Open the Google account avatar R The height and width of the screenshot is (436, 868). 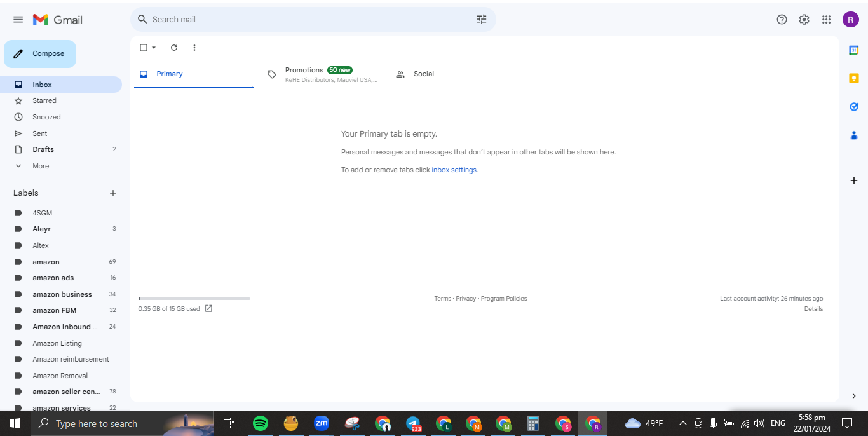pyautogui.click(x=851, y=20)
